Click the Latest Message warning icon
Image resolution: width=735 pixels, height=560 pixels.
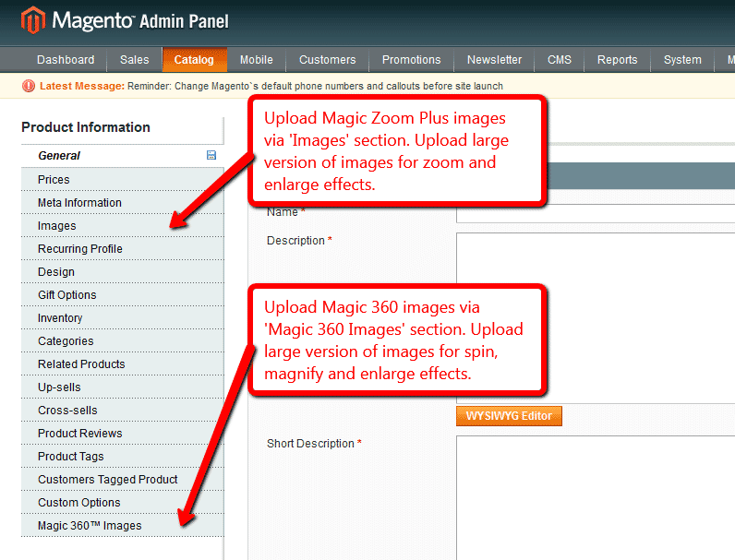[x=29, y=86]
